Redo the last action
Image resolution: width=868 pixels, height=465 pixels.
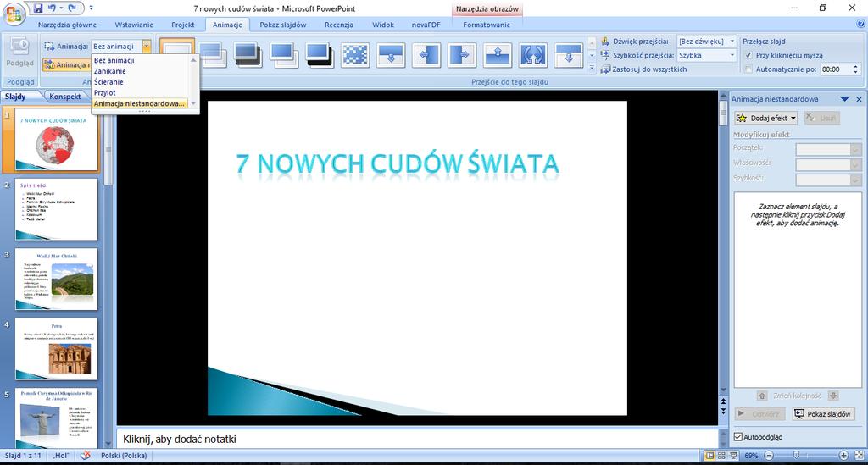72,8
